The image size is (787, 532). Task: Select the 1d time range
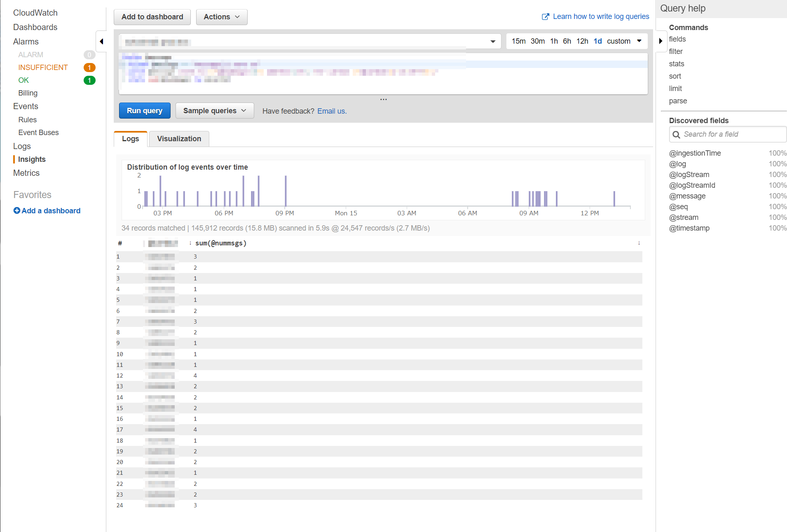[x=598, y=41]
